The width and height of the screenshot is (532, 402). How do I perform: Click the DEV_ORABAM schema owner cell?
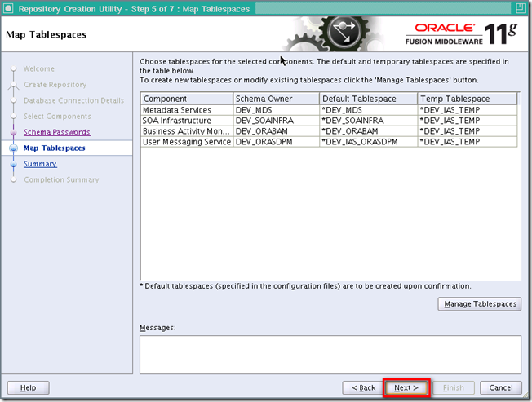pyautogui.click(x=276, y=131)
